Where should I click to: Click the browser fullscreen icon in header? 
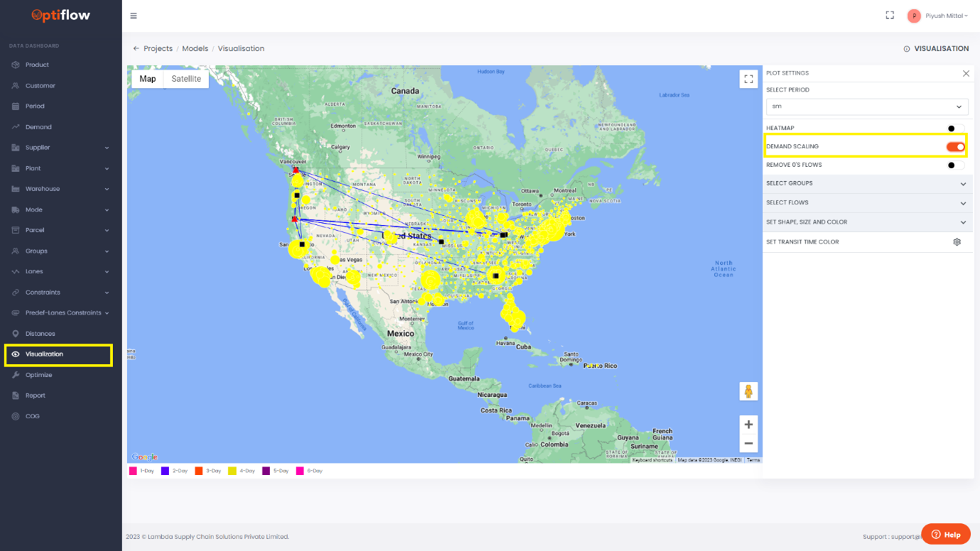pos(890,16)
